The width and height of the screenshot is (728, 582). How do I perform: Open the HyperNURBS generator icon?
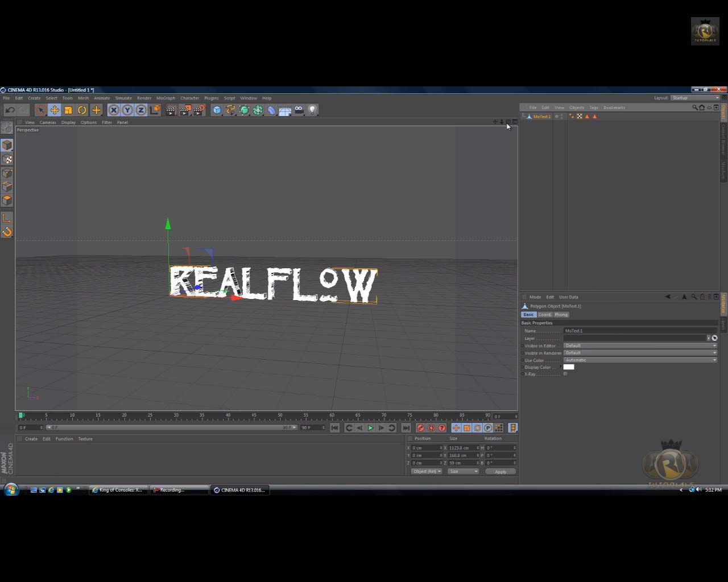tap(244, 110)
